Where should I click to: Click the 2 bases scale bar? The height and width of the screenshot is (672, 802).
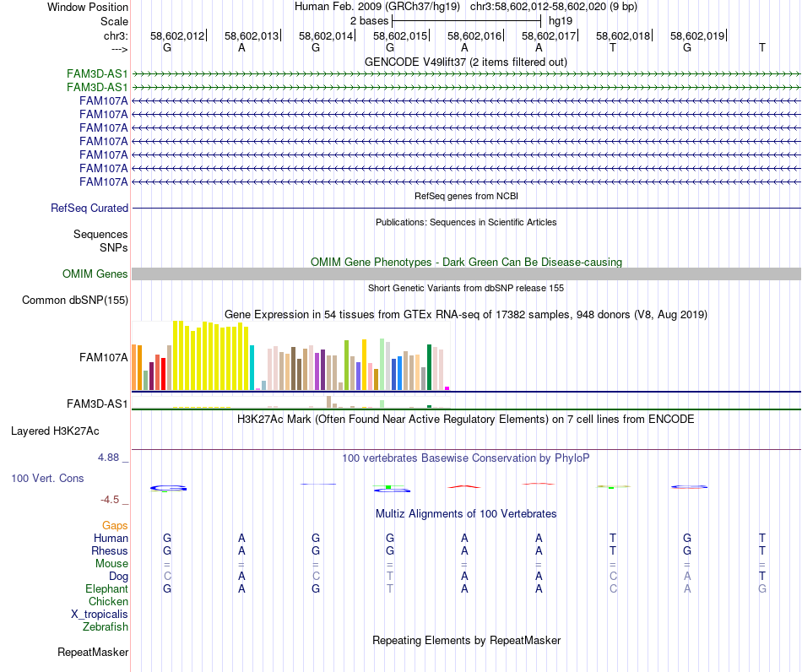(466, 21)
